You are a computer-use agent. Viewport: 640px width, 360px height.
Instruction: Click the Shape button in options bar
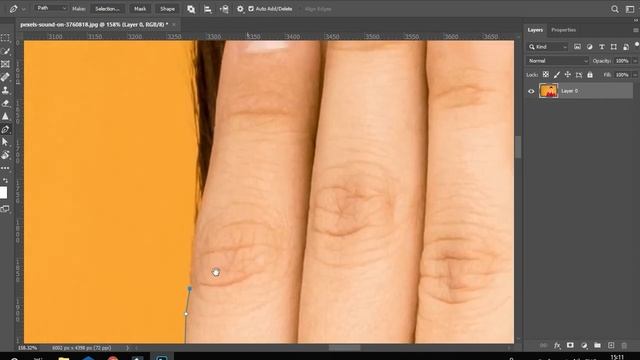coord(167,9)
